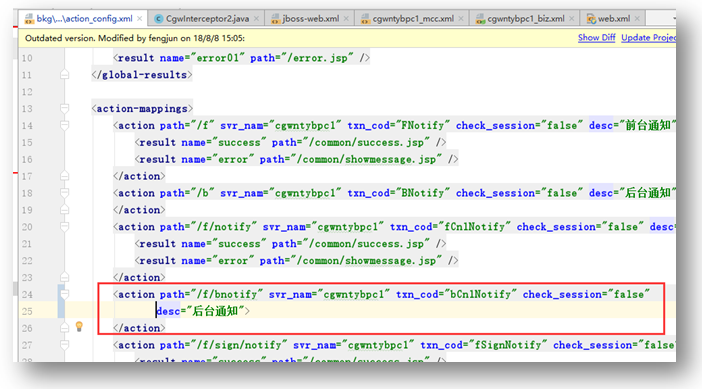702x389 pixels.
Task: Click desc="后台通知" on line 25
Action: tap(201, 311)
